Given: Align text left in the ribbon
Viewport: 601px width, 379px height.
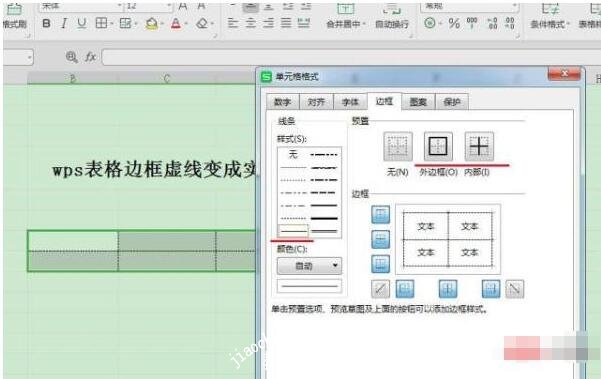Looking at the screenshot, I should [x=233, y=24].
